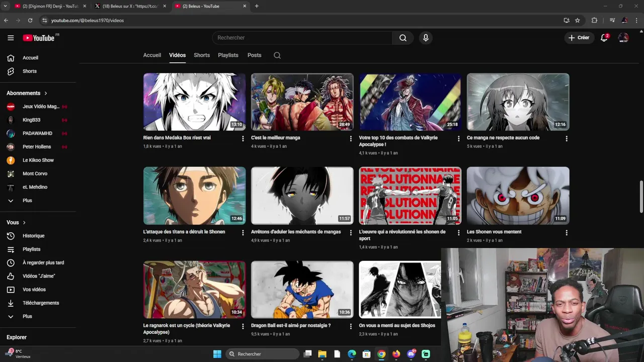Open a new Chrome tab
The width and height of the screenshot is (644, 362).
point(257,6)
